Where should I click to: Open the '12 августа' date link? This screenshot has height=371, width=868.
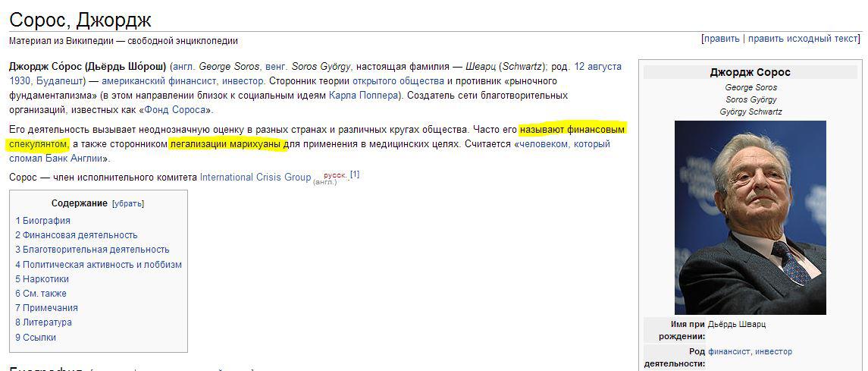(x=598, y=67)
